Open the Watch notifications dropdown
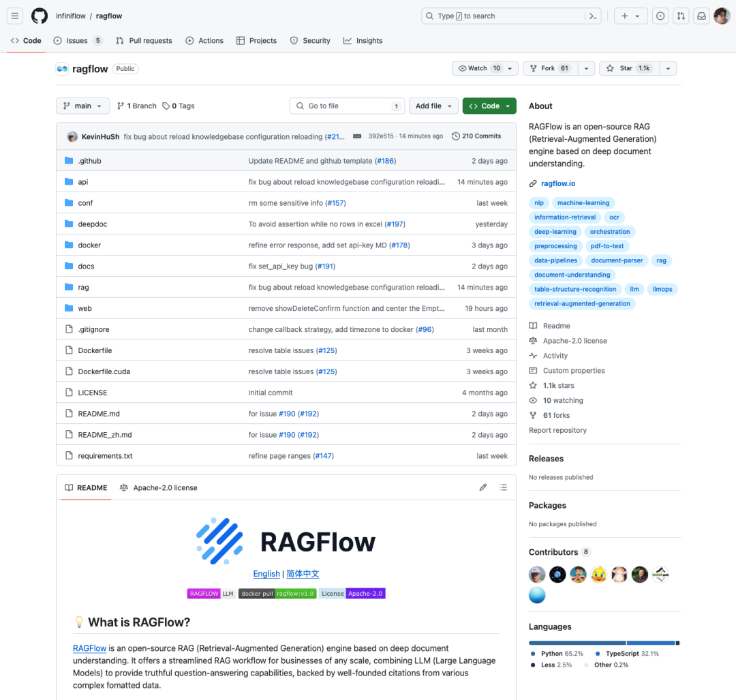The height and width of the screenshot is (700, 736). click(x=485, y=69)
